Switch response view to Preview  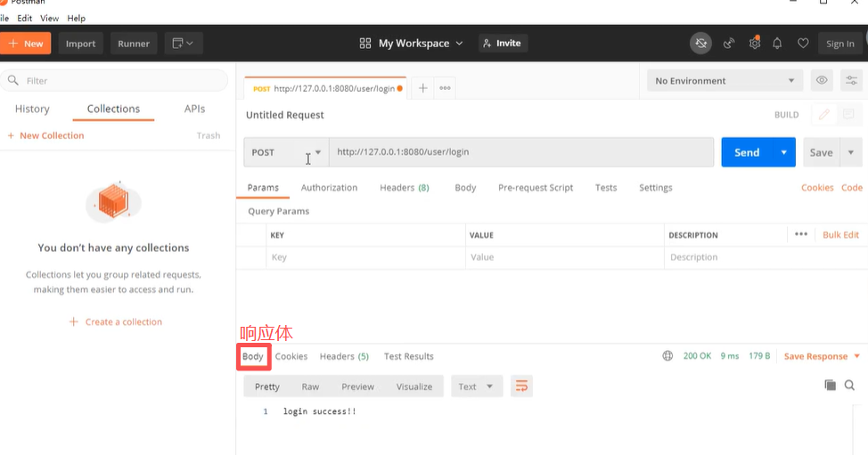point(357,386)
